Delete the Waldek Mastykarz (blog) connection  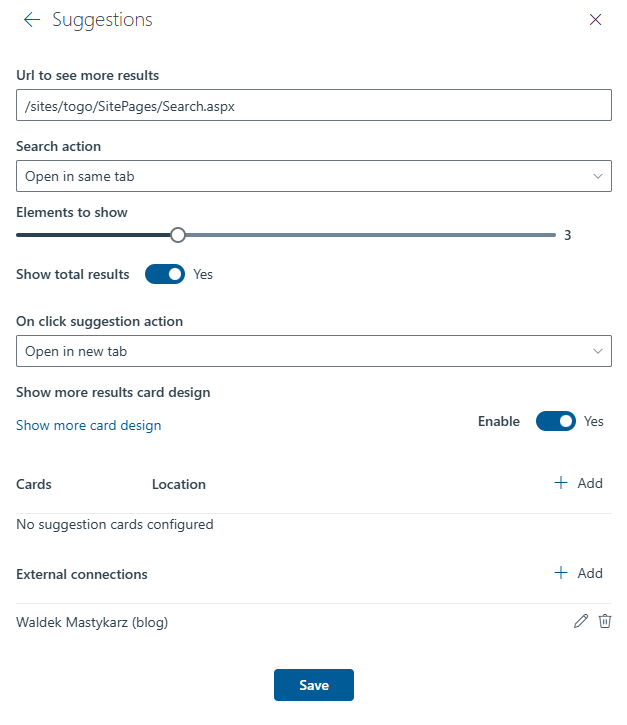[605, 621]
